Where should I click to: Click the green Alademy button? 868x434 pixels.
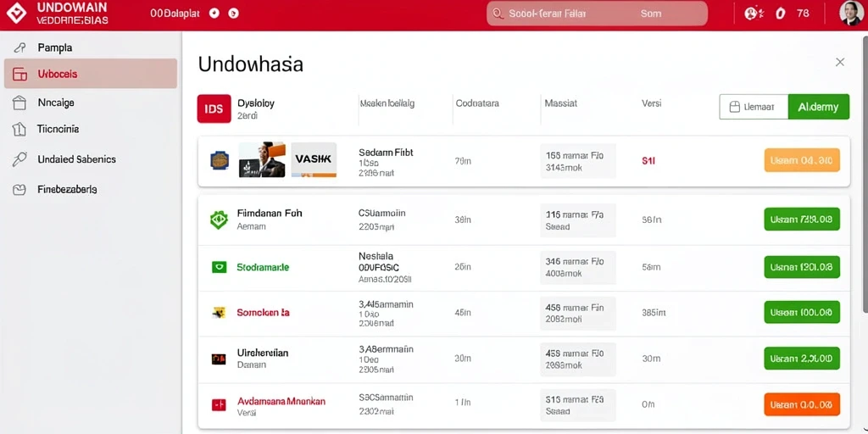pyautogui.click(x=818, y=107)
